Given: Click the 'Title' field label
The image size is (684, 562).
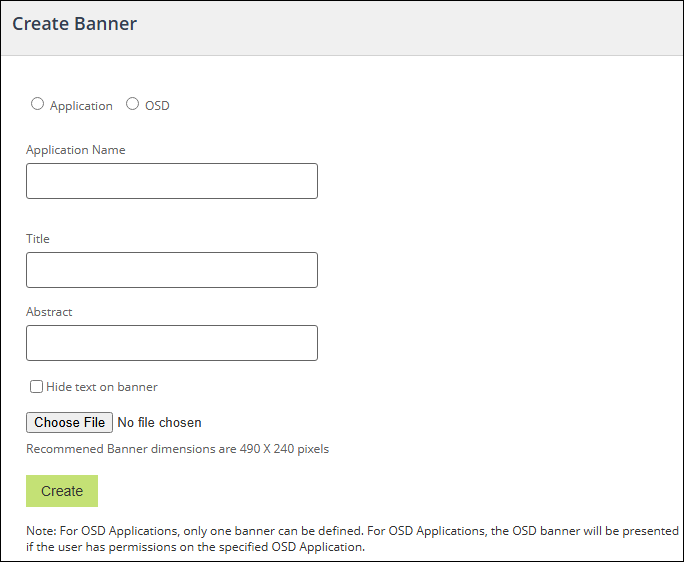Looking at the screenshot, I should [x=38, y=239].
